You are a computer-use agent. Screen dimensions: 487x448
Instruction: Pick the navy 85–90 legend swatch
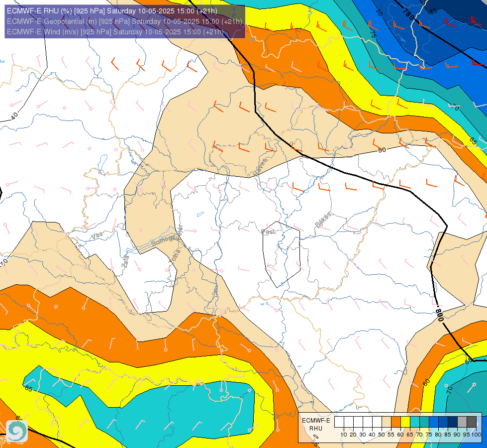[x=453, y=422]
